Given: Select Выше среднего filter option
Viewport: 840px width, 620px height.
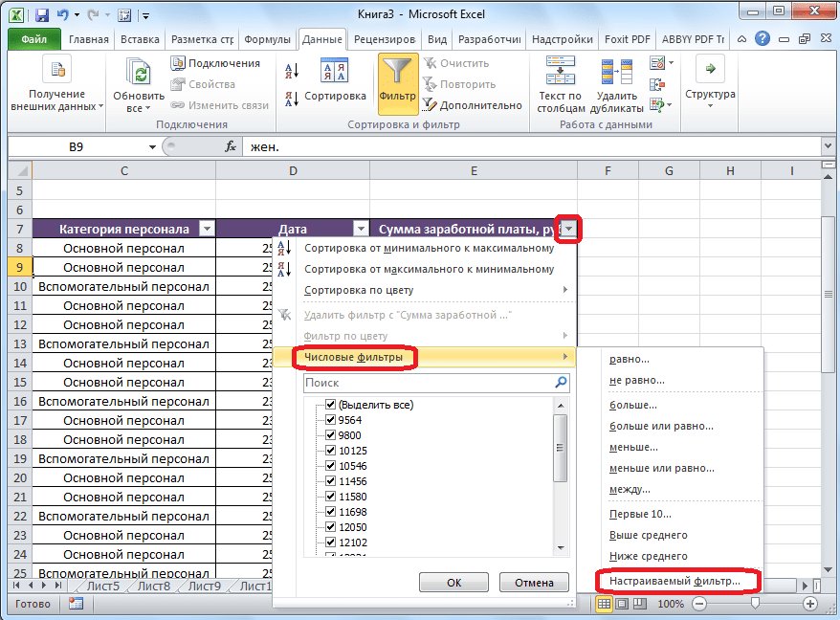Looking at the screenshot, I should tap(649, 535).
